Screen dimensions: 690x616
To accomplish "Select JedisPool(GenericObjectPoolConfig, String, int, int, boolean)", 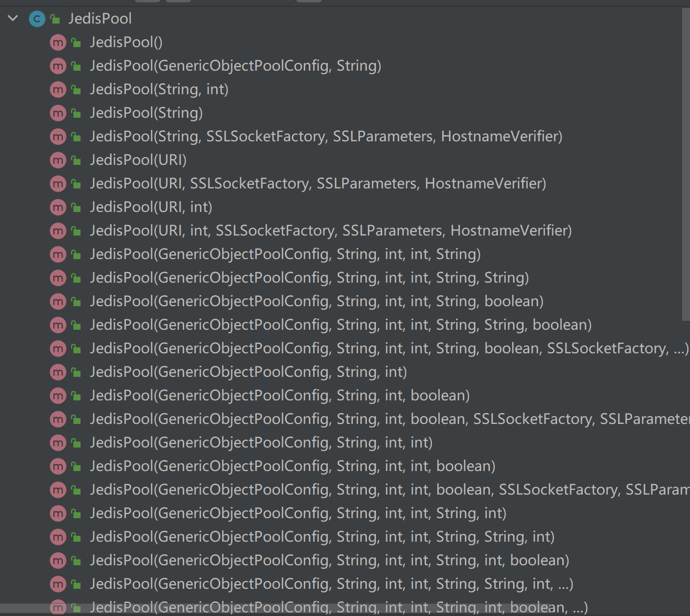I will (x=293, y=466).
